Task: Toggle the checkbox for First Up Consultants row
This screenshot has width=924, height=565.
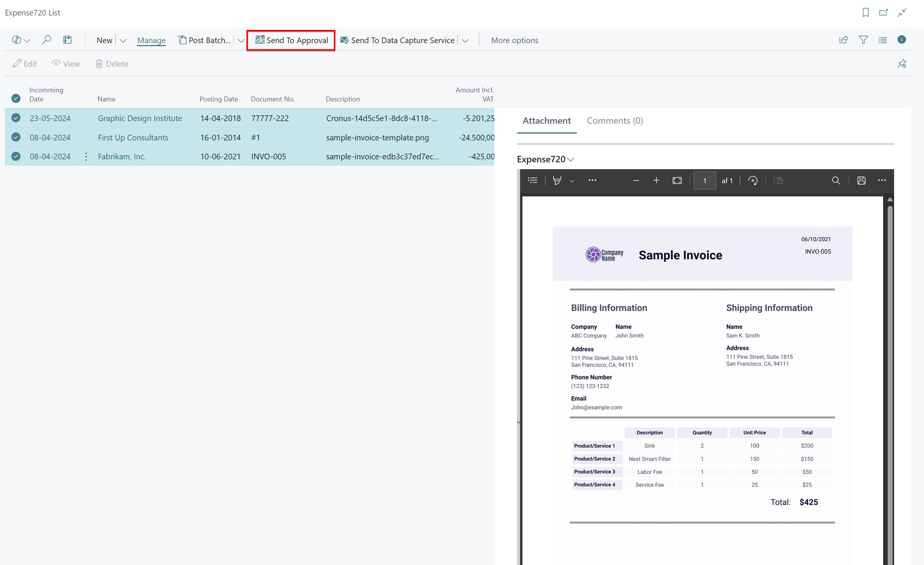Action: [x=16, y=137]
